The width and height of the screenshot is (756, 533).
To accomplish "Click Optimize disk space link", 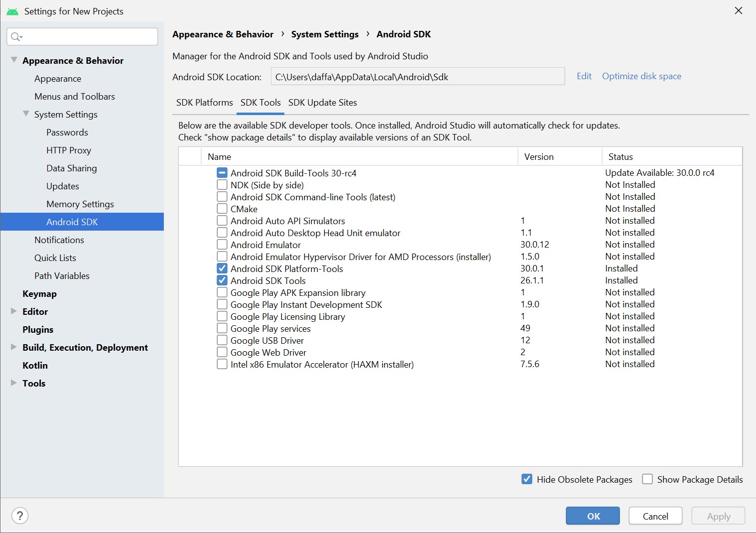I will pyautogui.click(x=641, y=76).
